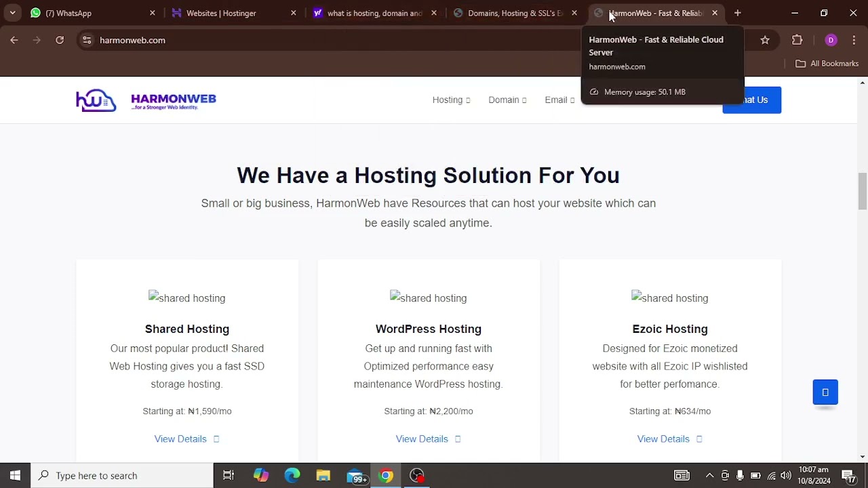Open the Windows Start menu
Image resolution: width=868 pixels, height=488 pixels.
[x=15, y=475]
